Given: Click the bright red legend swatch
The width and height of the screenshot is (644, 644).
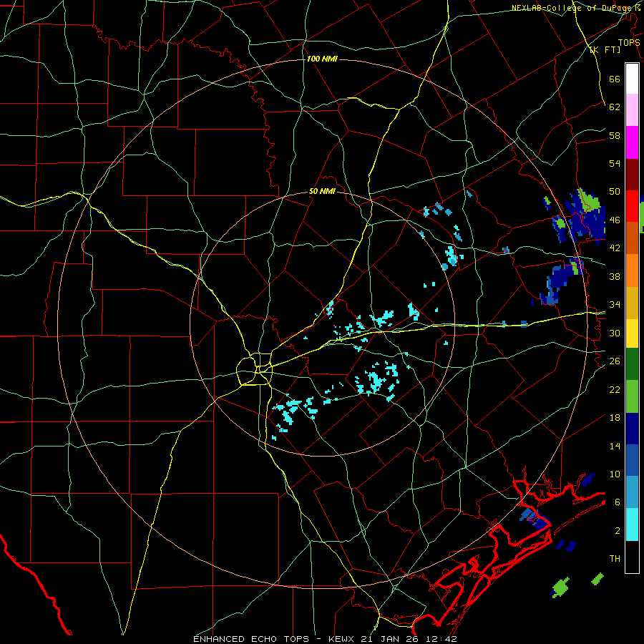Looking at the screenshot, I should (632, 206).
